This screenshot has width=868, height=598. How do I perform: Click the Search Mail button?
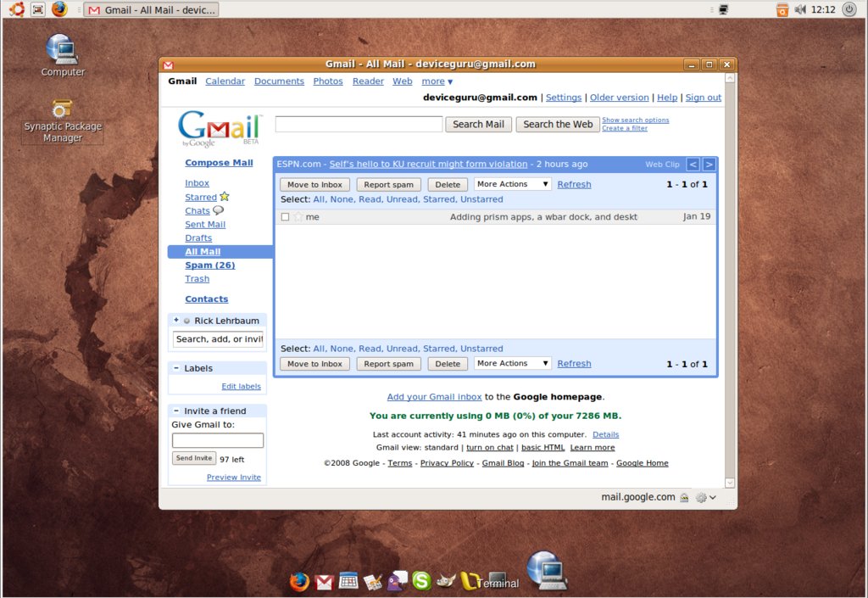click(478, 125)
